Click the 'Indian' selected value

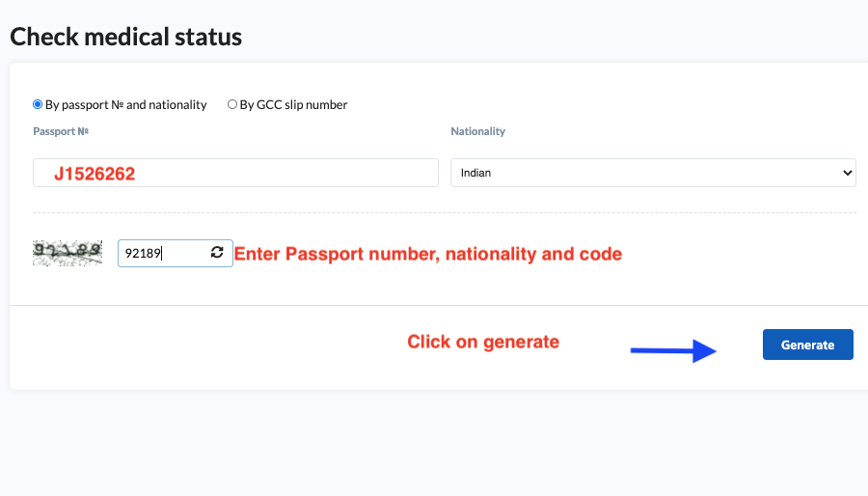pos(476,173)
